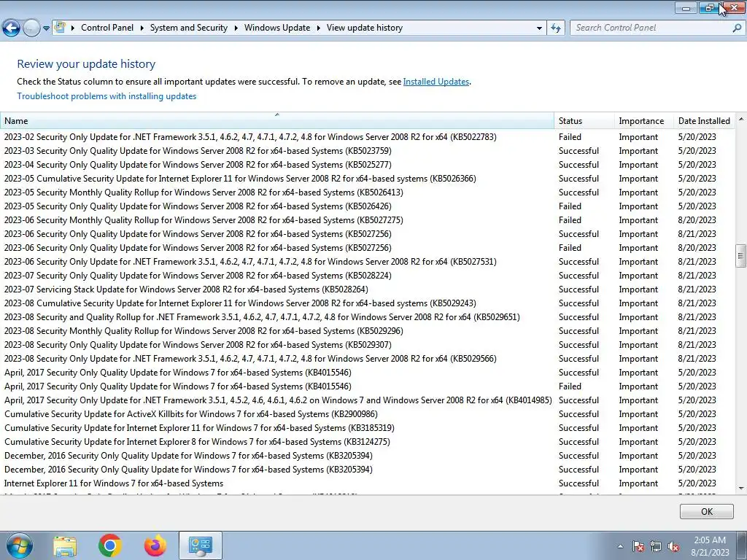This screenshot has width=747, height=560.
Task: Expand arrow after System and Security breadcrumb
Action: tap(236, 28)
